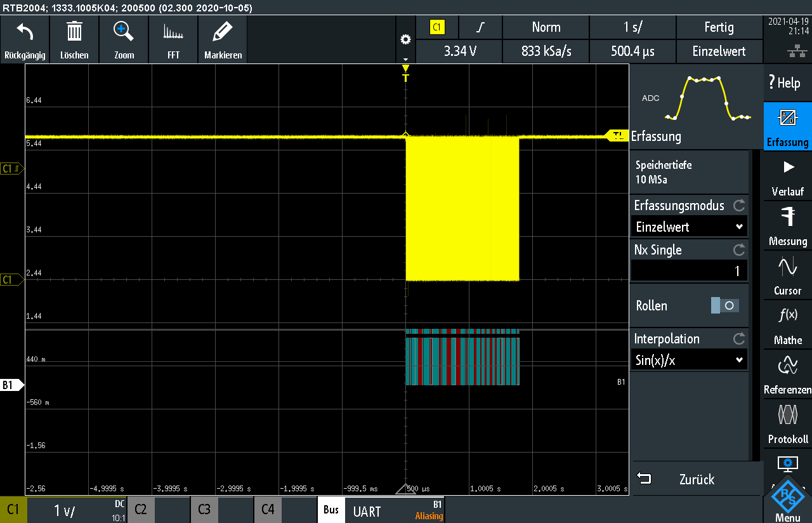The height and width of the screenshot is (523, 812).
Task: Click the Fertig acquisition status button
Action: (x=719, y=27)
